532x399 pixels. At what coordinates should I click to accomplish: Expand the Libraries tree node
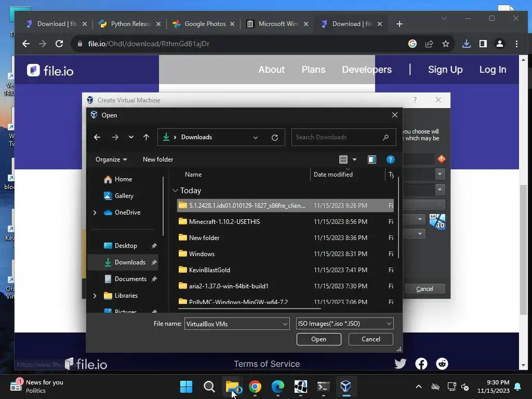(95, 296)
